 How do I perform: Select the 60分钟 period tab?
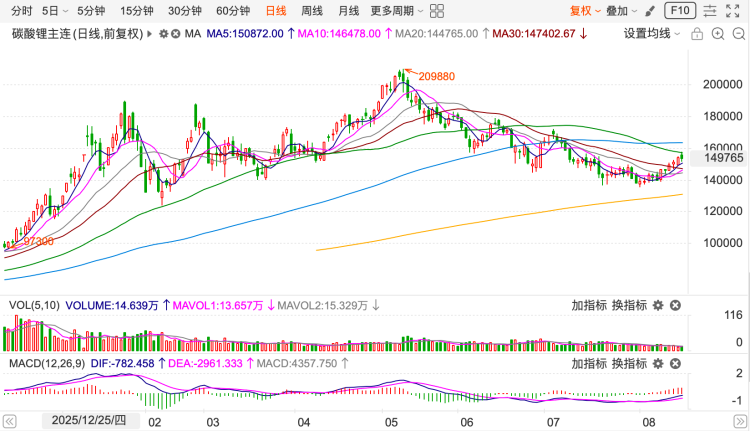pos(233,11)
